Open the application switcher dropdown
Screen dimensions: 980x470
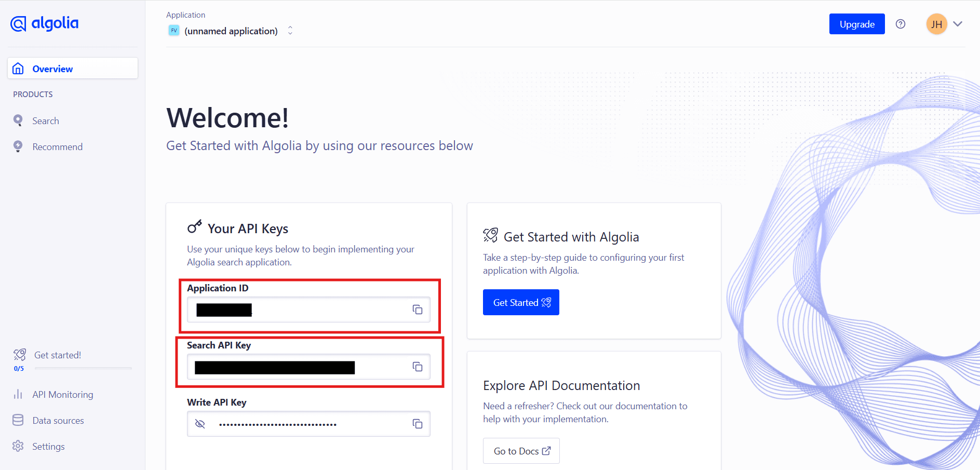[290, 30]
